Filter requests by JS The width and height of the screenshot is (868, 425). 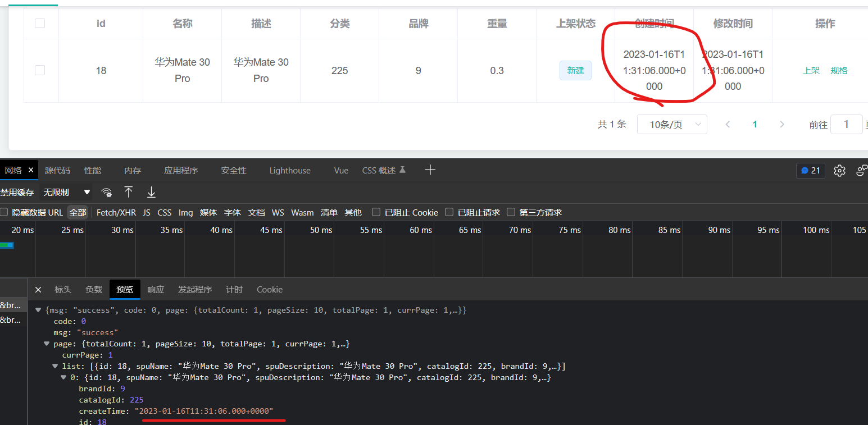click(x=147, y=212)
